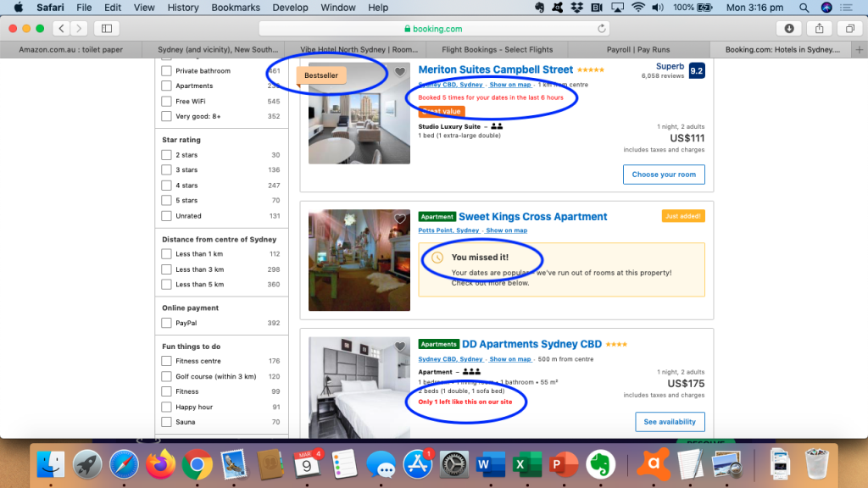
Task: Reload the booking.com page
Action: pos(602,29)
